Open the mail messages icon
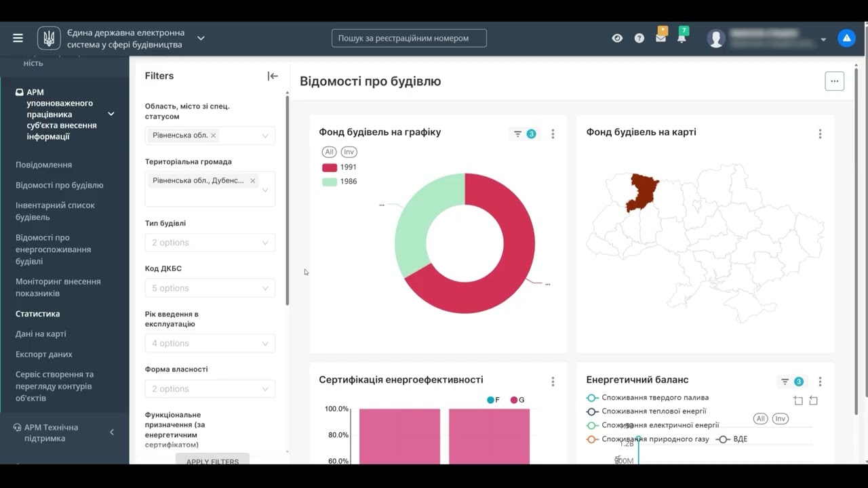This screenshot has width=868, height=488. [660, 37]
